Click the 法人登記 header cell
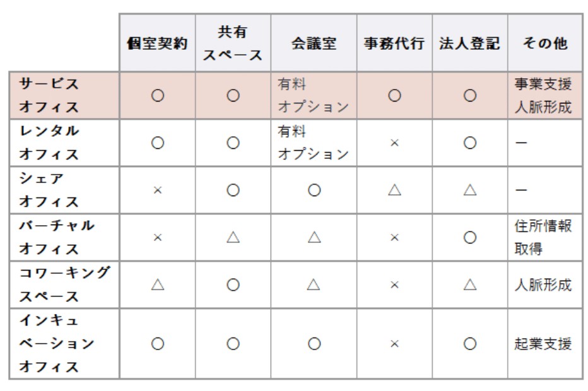588x391 pixels. click(x=470, y=43)
